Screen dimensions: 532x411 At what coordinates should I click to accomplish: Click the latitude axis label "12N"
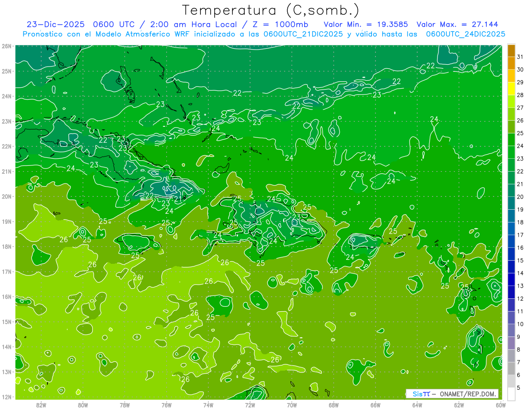[7, 397]
